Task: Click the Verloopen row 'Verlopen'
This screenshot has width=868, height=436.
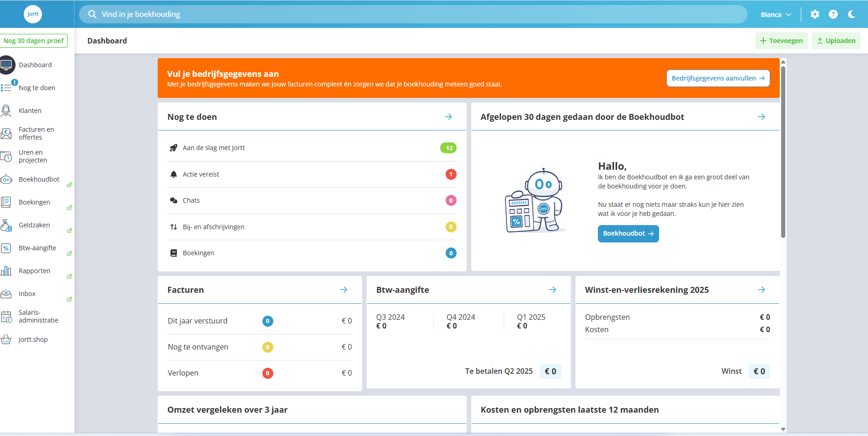Action: [260, 373]
